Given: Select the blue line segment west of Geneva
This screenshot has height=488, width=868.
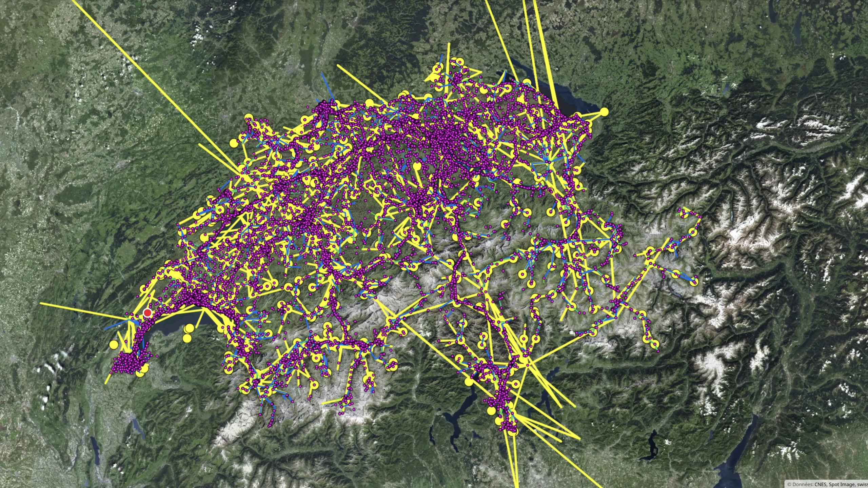Looking at the screenshot, I should coord(115,325).
